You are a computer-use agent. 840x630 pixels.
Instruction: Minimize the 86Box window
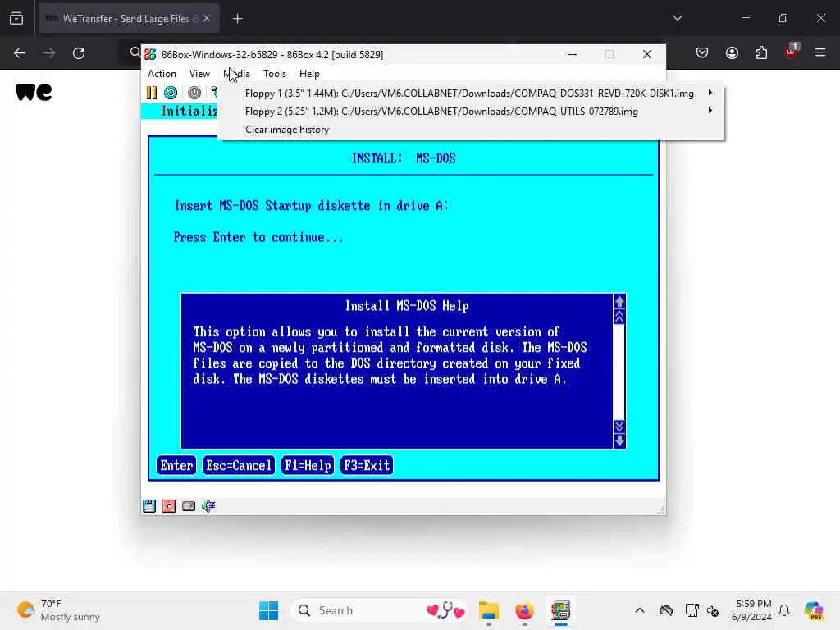(x=572, y=54)
